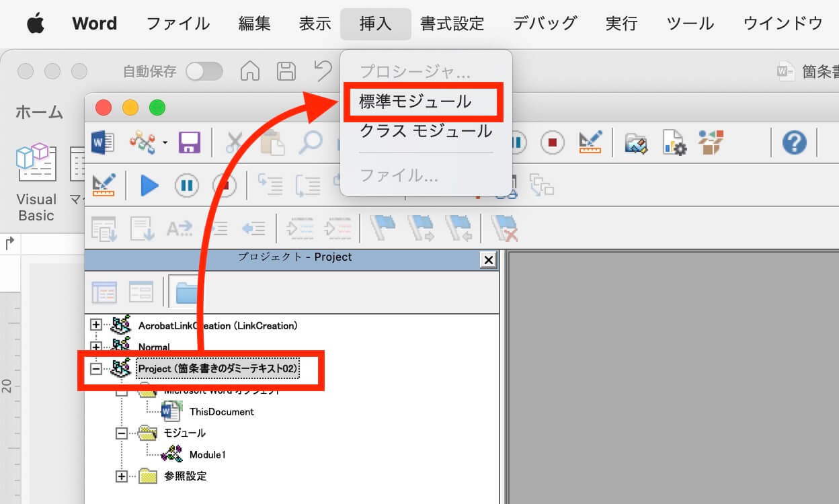The height and width of the screenshot is (504, 839).
Task: Open the 表示 menu
Action: (315, 24)
